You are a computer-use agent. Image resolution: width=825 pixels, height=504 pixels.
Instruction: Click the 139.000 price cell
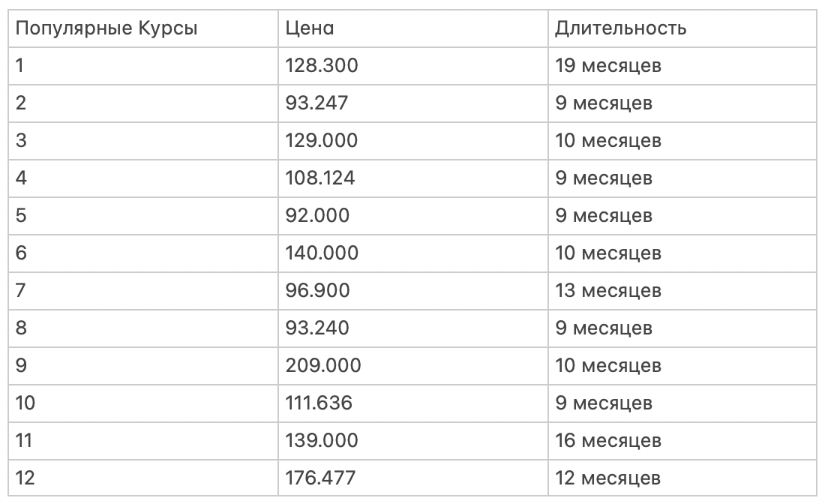point(322,441)
